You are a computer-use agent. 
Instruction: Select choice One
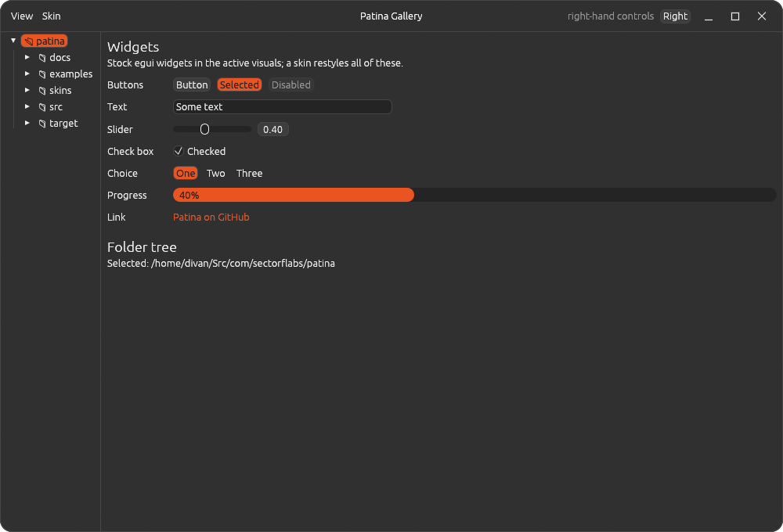pyautogui.click(x=186, y=173)
